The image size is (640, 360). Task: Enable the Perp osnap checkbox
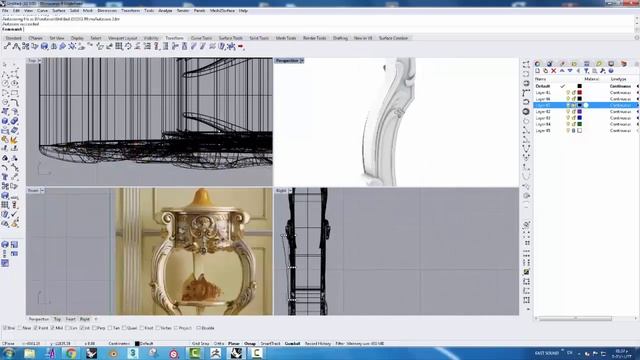pos(95,328)
